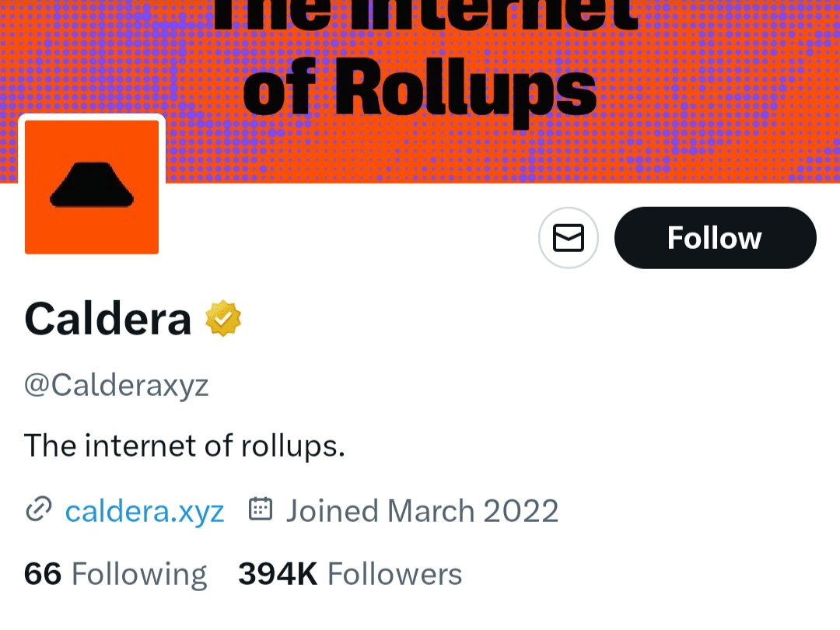This screenshot has width=840, height=630.
Task: Open the Caldera profile picture
Action: 92,187
